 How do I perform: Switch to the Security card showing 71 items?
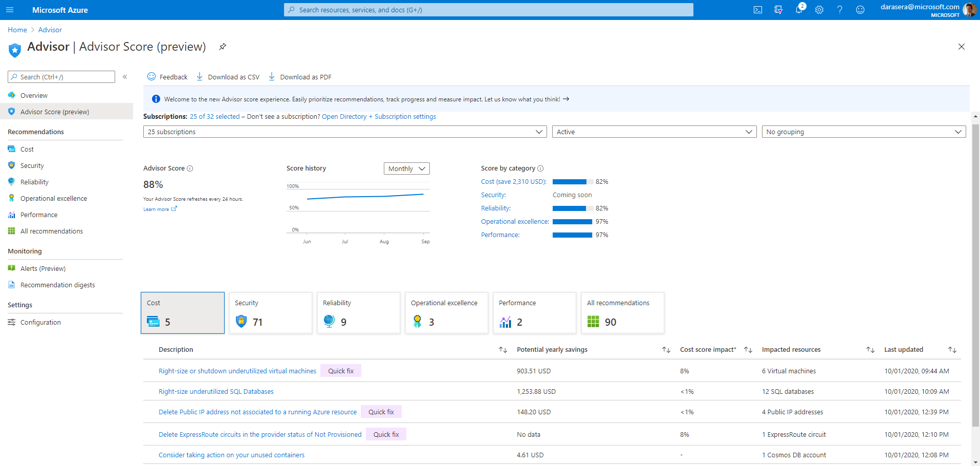pos(270,312)
